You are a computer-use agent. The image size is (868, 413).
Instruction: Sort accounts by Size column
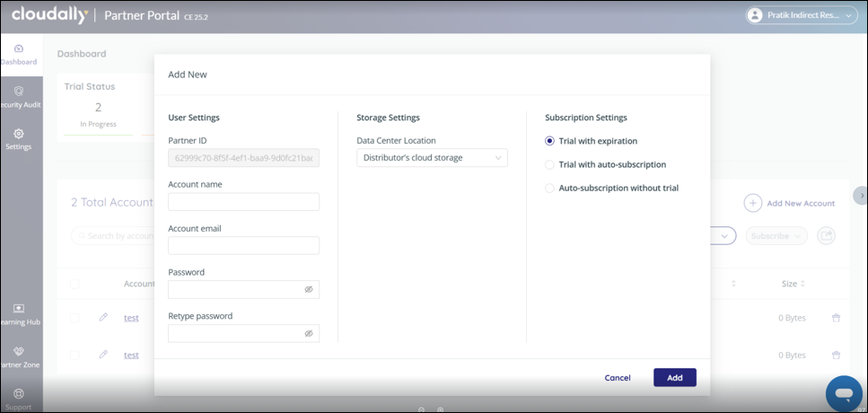[x=793, y=284]
